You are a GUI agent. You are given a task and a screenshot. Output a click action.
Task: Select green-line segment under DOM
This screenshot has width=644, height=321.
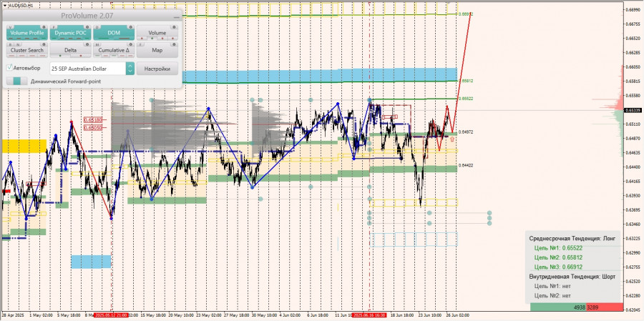tap(104, 38)
